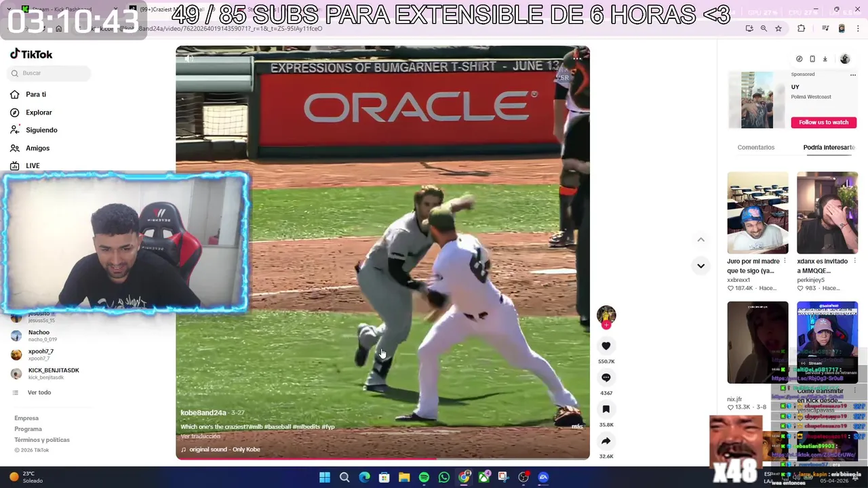Mute the video with speaker icon

pyautogui.click(x=189, y=58)
